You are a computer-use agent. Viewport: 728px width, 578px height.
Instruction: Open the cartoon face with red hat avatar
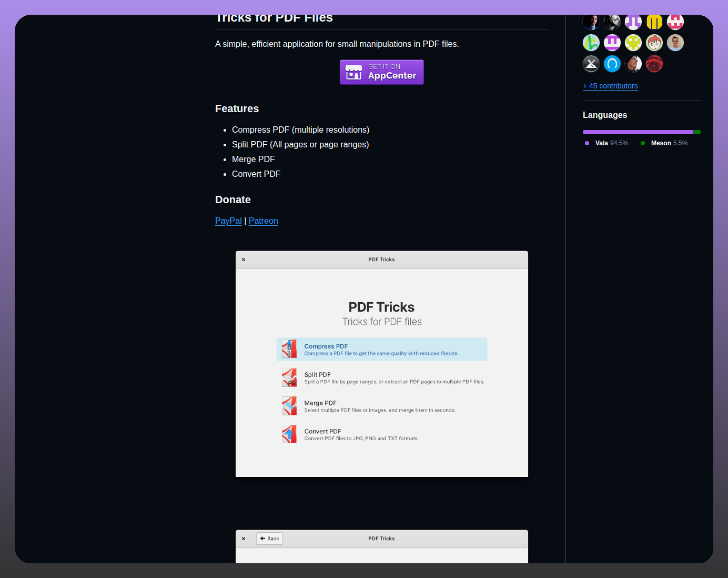654,43
